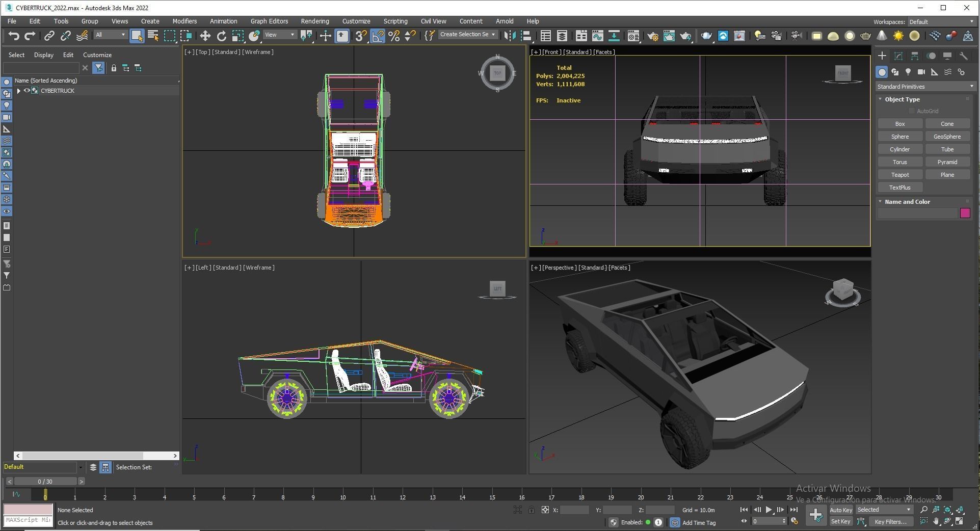Click the time slider 0 / 30 handle
Image resolution: width=980 pixels, height=531 pixels.
(x=45, y=482)
